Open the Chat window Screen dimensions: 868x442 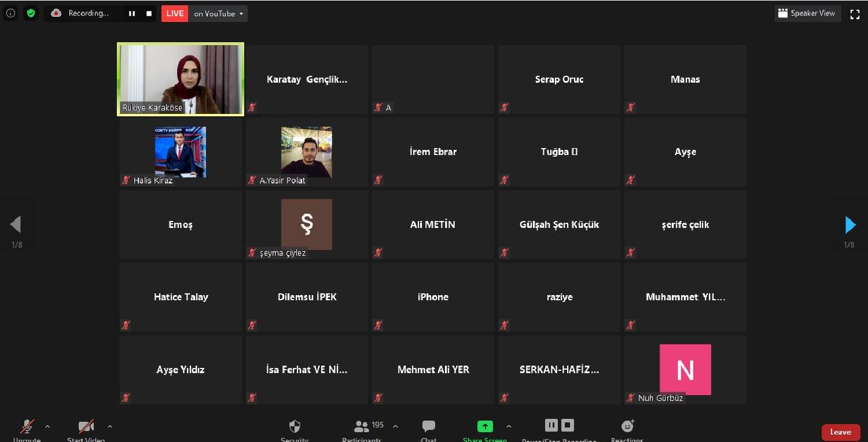(428, 427)
